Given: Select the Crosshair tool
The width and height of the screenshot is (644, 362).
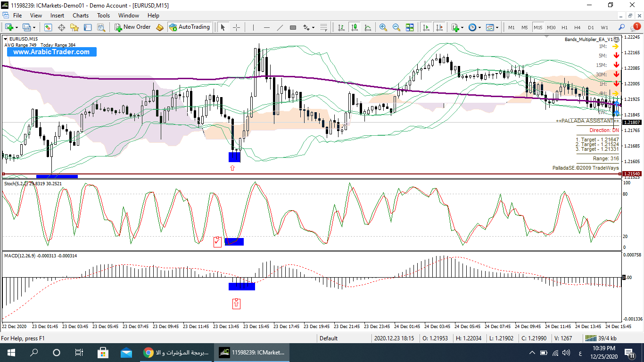Looking at the screenshot, I should coord(236,27).
